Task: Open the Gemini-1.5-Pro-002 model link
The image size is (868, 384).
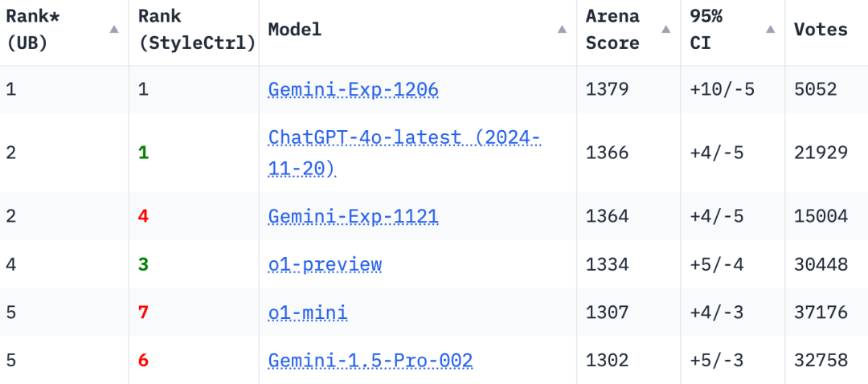Action: tap(371, 361)
